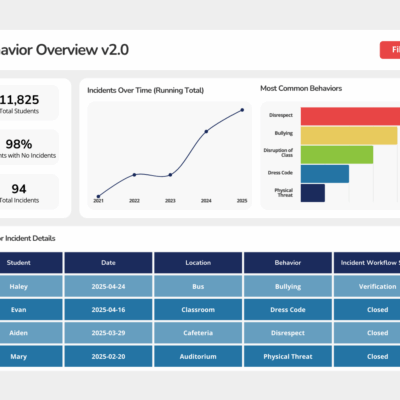Click the 2021 data point on line chart
The image size is (400, 400).
pyautogui.click(x=98, y=197)
